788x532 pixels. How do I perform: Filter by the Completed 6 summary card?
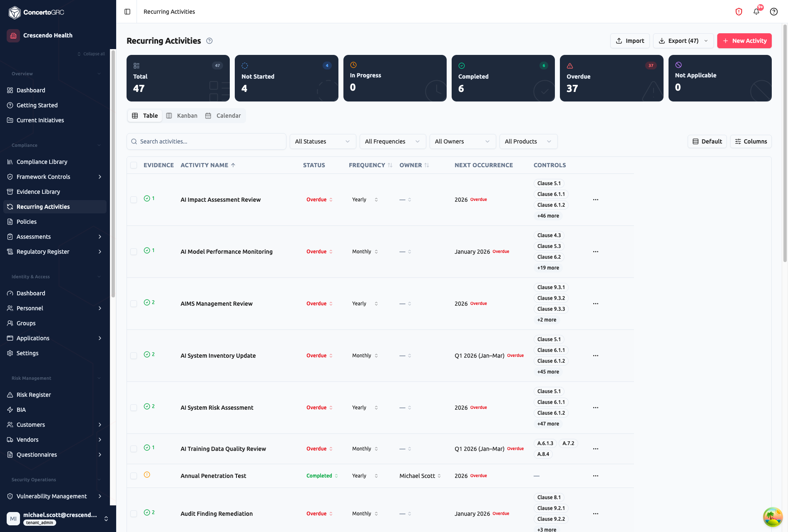(x=503, y=78)
